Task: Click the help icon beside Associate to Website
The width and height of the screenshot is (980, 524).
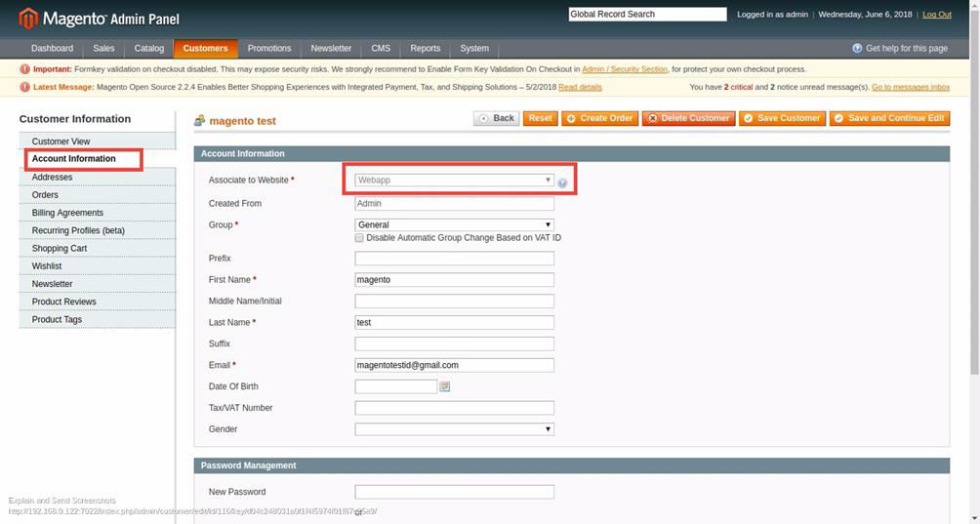Action: (x=562, y=182)
